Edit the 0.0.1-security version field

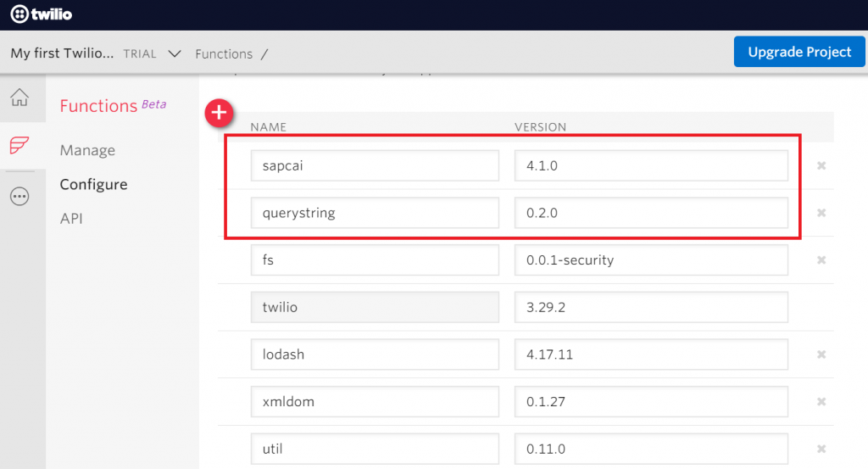pyautogui.click(x=651, y=260)
